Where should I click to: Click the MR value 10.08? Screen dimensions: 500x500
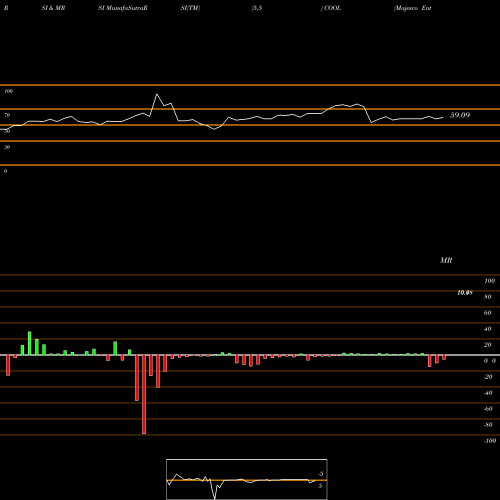pyautogui.click(x=465, y=293)
